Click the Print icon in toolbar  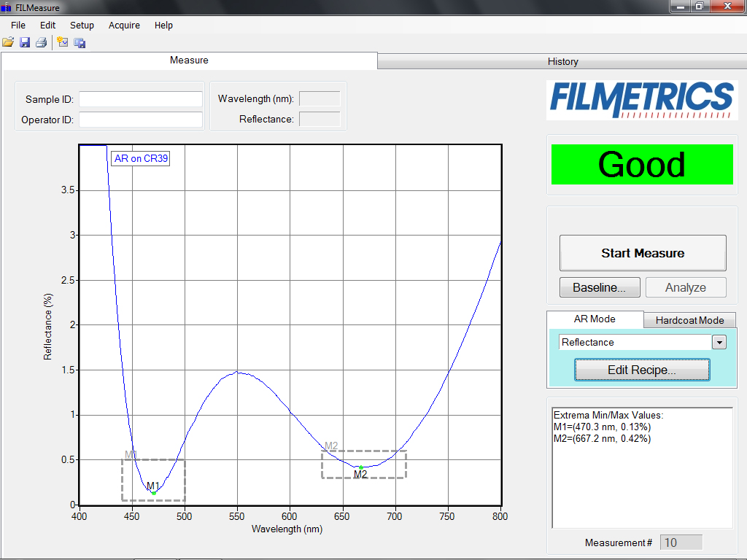coord(42,42)
